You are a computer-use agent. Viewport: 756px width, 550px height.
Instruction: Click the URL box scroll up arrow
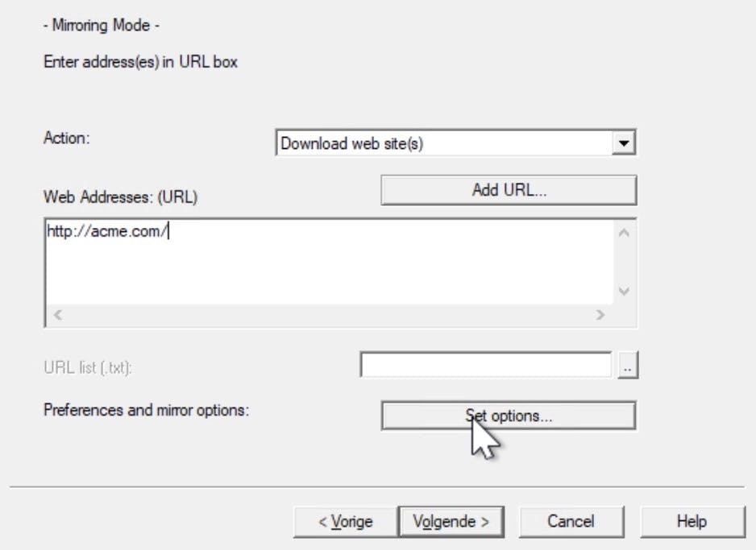pyautogui.click(x=623, y=234)
